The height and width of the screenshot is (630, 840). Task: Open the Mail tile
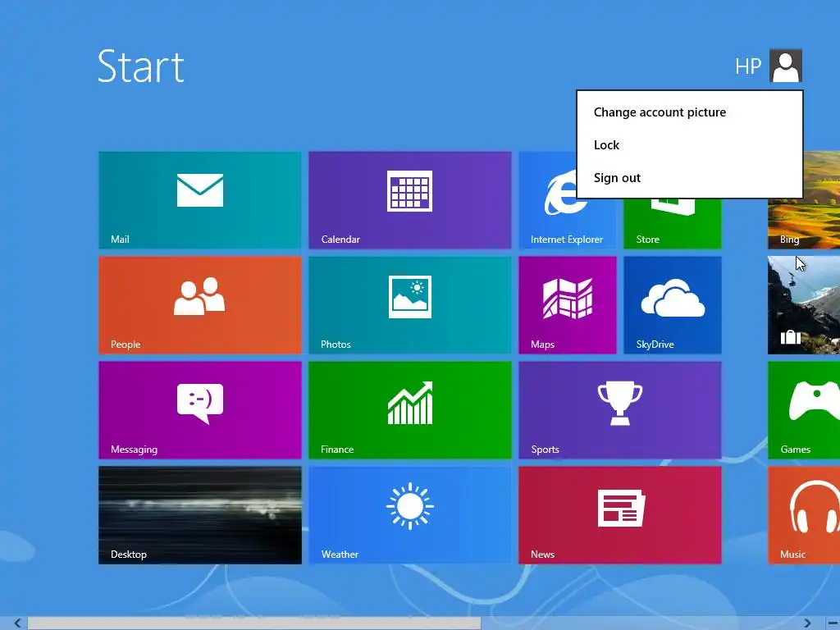tap(200, 200)
